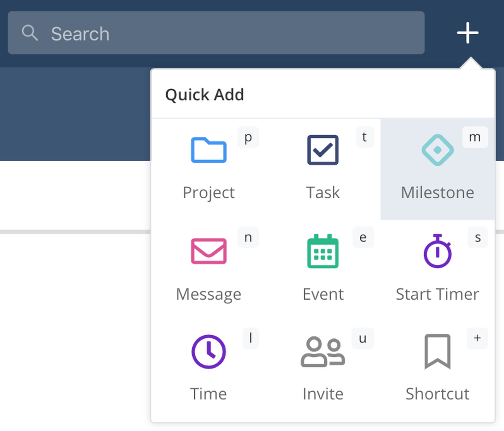The height and width of the screenshot is (431, 504).
Task: Click the 't' shortcut badge near Task
Action: [364, 137]
